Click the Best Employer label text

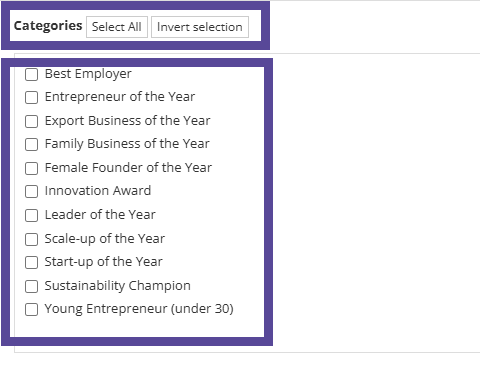tap(88, 74)
